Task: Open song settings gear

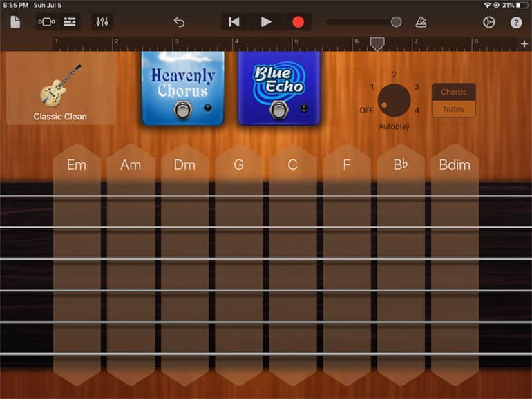Action: point(489,22)
